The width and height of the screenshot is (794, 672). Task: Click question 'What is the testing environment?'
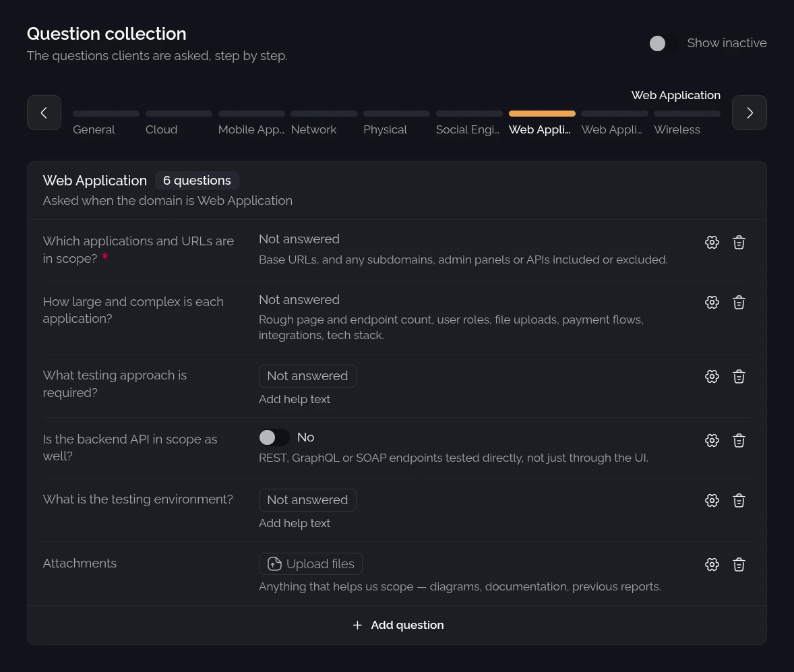(138, 499)
